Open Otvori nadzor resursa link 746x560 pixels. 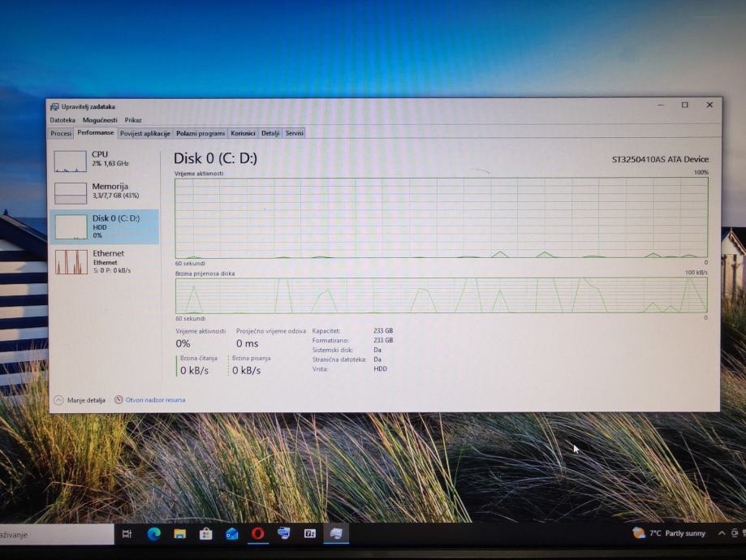150,399
